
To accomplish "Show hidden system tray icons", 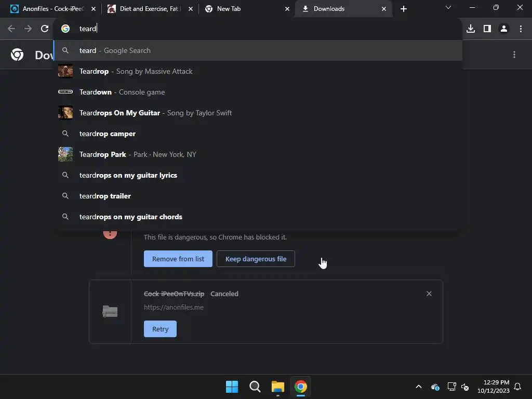I will tap(419, 387).
